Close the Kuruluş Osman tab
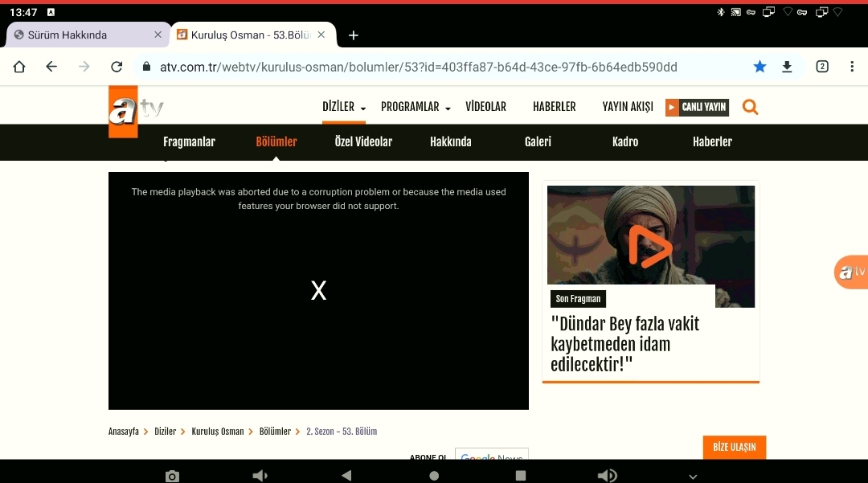The width and height of the screenshot is (868, 483). 321,35
